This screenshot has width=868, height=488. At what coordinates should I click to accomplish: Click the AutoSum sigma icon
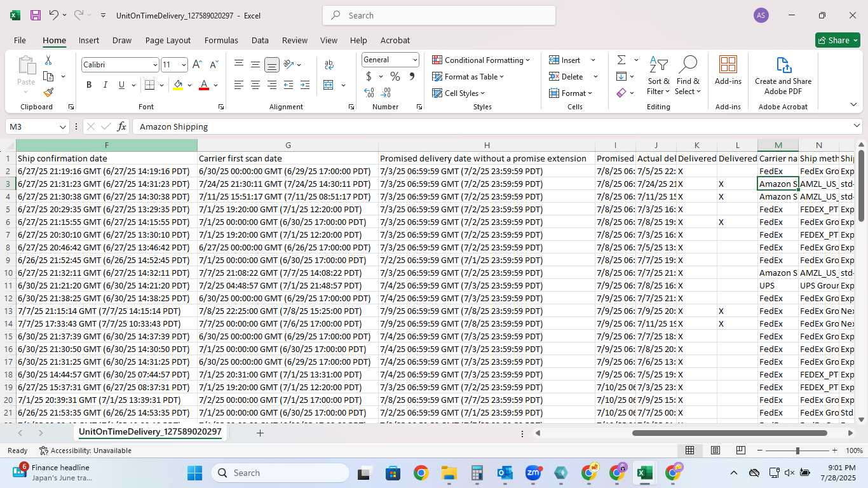(x=621, y=60)
